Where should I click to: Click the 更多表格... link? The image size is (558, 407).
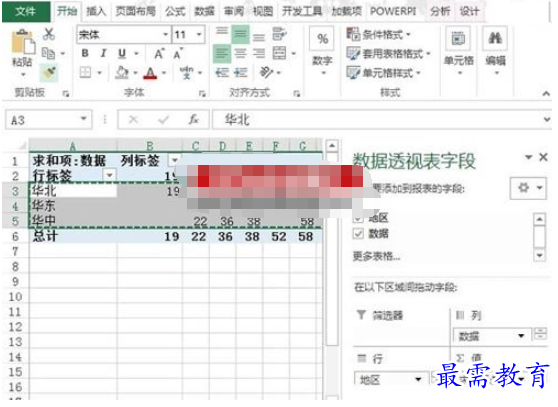377,256
